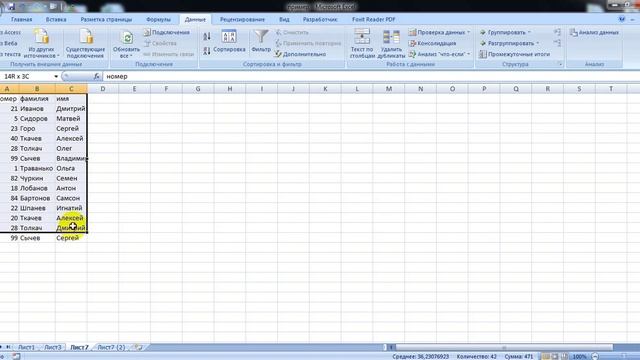This screenshot has height=360, width=640.
Task: Switch to Normal view in status bar
Action: tap(546, 356)
